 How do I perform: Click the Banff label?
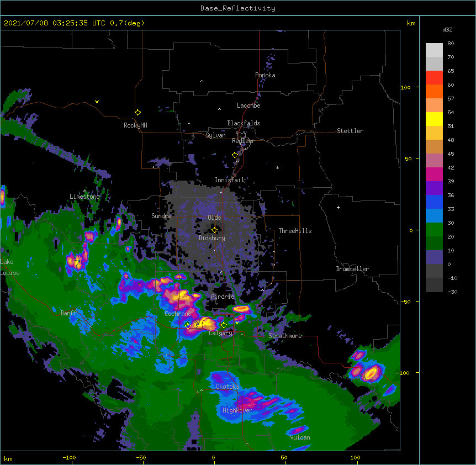68,313
